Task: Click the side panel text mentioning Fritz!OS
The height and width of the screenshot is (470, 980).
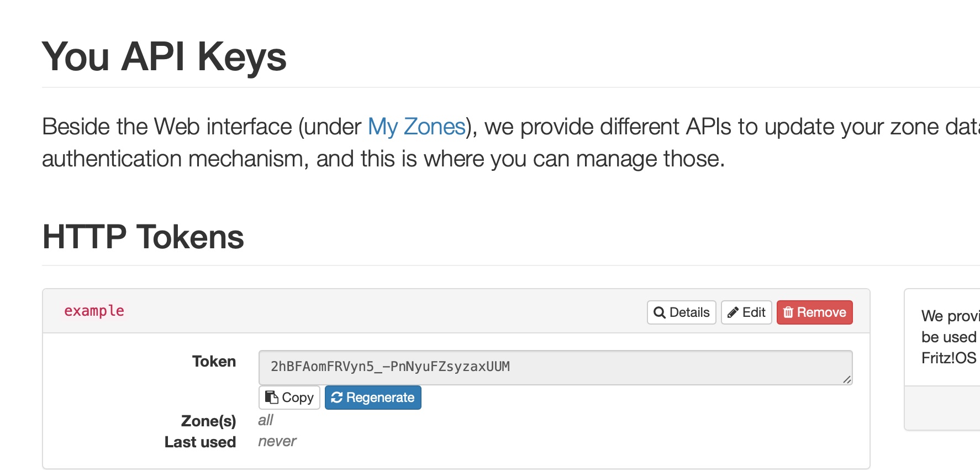Action: click(949, 358)
